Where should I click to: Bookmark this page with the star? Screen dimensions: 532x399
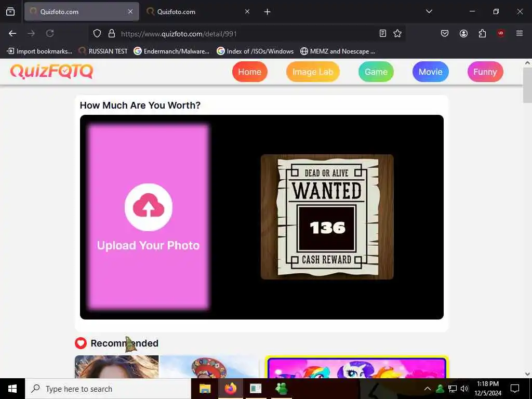[x=397, y=33]
